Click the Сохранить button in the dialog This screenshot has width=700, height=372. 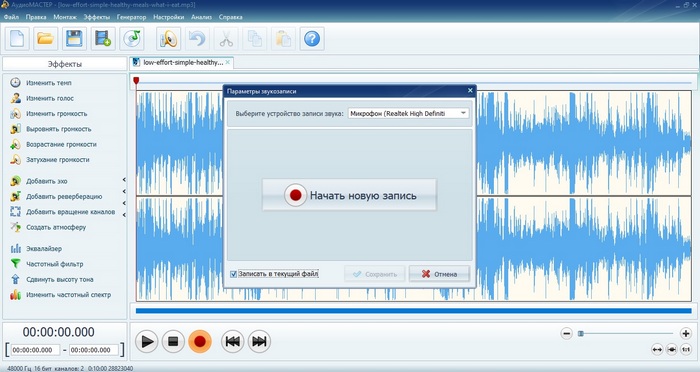coord(375,274)
